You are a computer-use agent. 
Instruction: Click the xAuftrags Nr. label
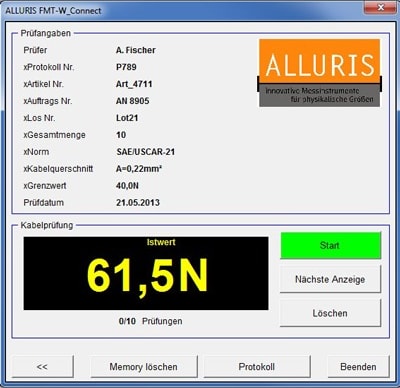point(48,101)
